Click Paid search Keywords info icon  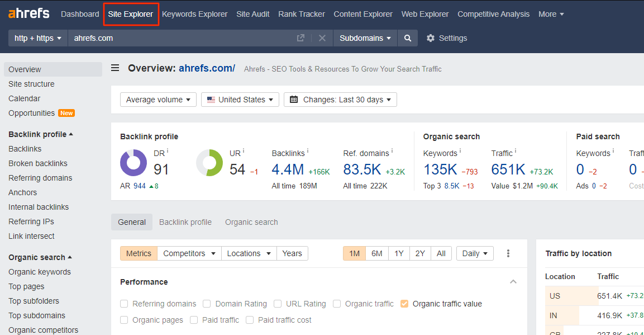(613, 151)
